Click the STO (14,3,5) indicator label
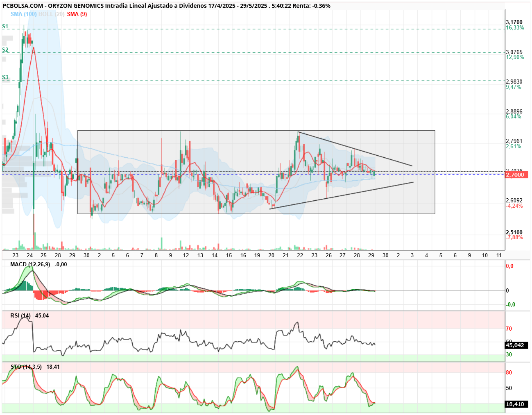This screenshot has height=415, width=532. click(26, 367)
